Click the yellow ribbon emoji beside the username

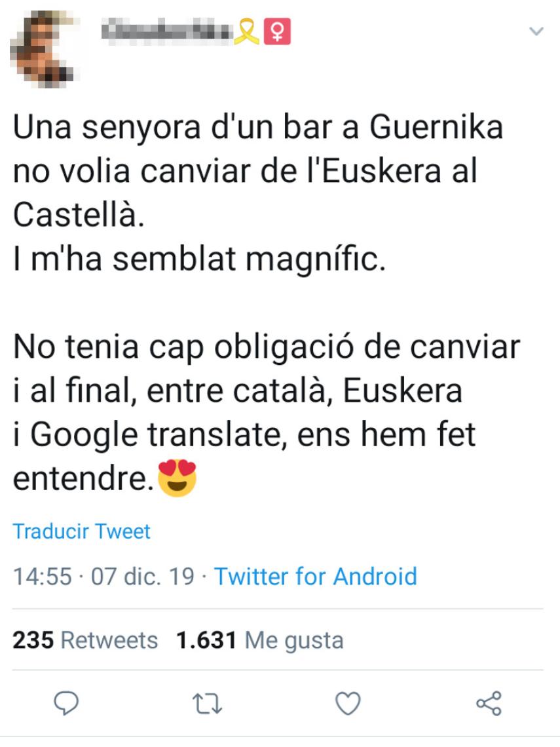click(248, 31)
